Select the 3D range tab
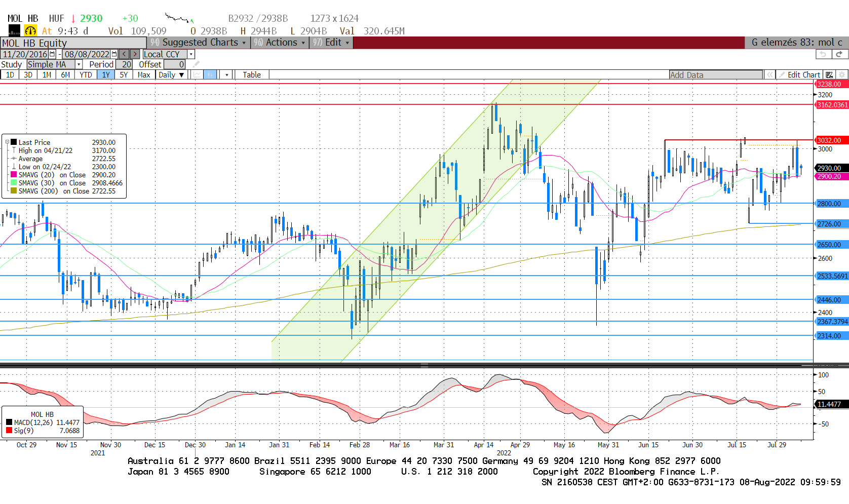This screenshot has height=504, width=849. tap(28, 75)
